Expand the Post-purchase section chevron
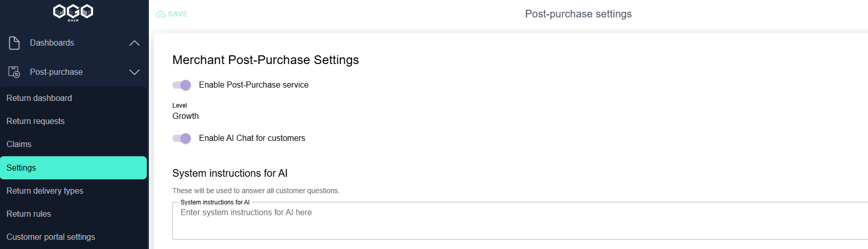 click(x=135, y=72)
